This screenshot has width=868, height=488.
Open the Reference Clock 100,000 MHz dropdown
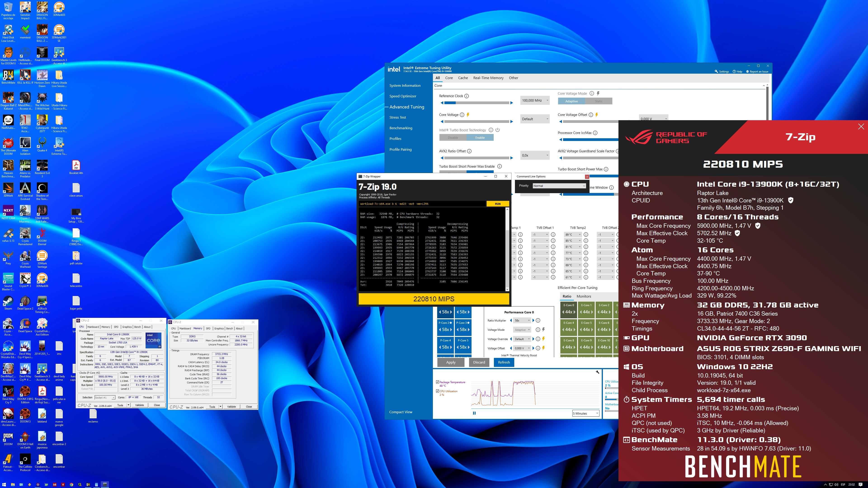pos(535,100)
